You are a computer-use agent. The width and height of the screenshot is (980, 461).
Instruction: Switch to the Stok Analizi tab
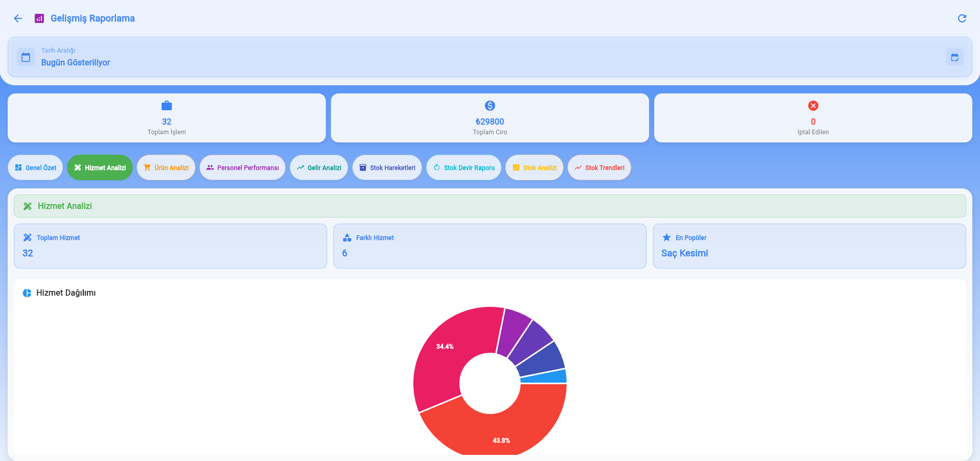534,167
